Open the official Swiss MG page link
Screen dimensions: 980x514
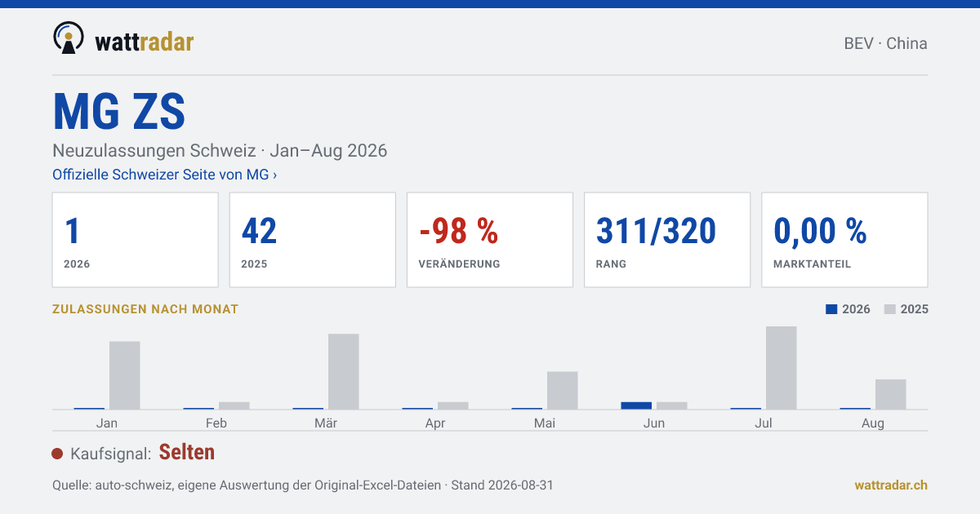[164, 175]
